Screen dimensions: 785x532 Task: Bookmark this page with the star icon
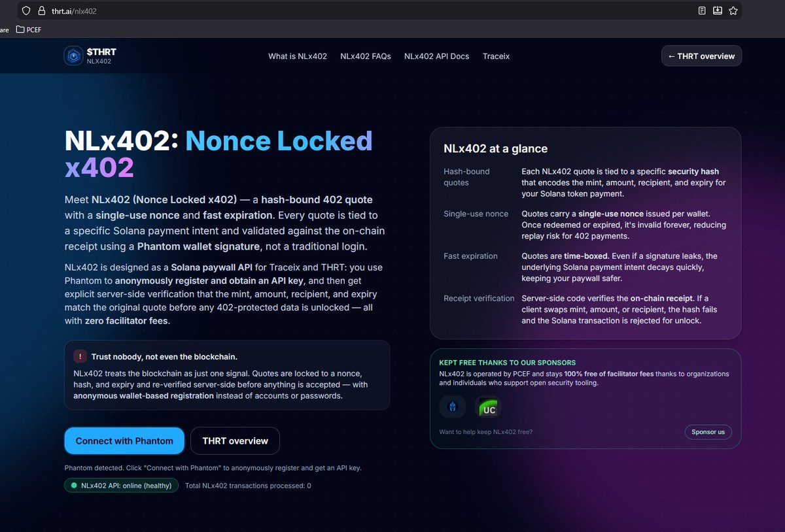point(733,10)
